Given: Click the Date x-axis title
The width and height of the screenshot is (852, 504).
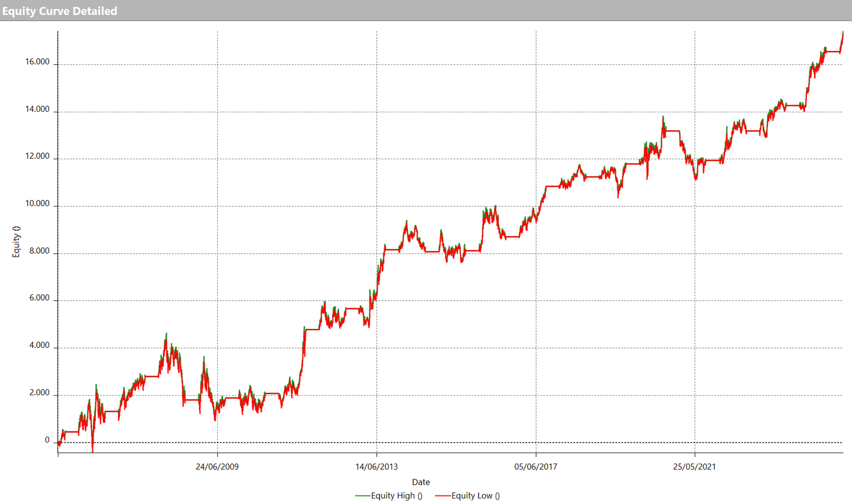Looking at the screenshot, I should (x=421, y=482).
